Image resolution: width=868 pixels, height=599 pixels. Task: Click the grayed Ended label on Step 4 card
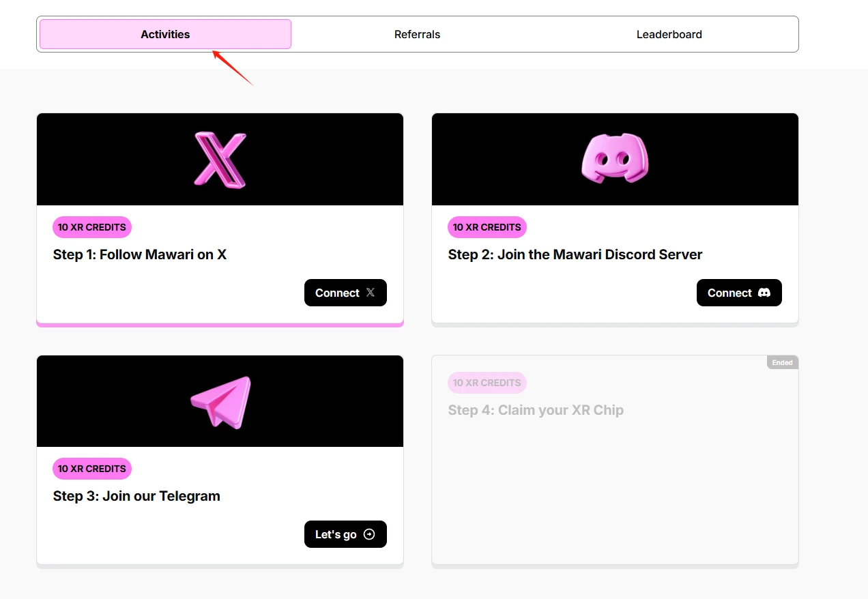[782, 362]
